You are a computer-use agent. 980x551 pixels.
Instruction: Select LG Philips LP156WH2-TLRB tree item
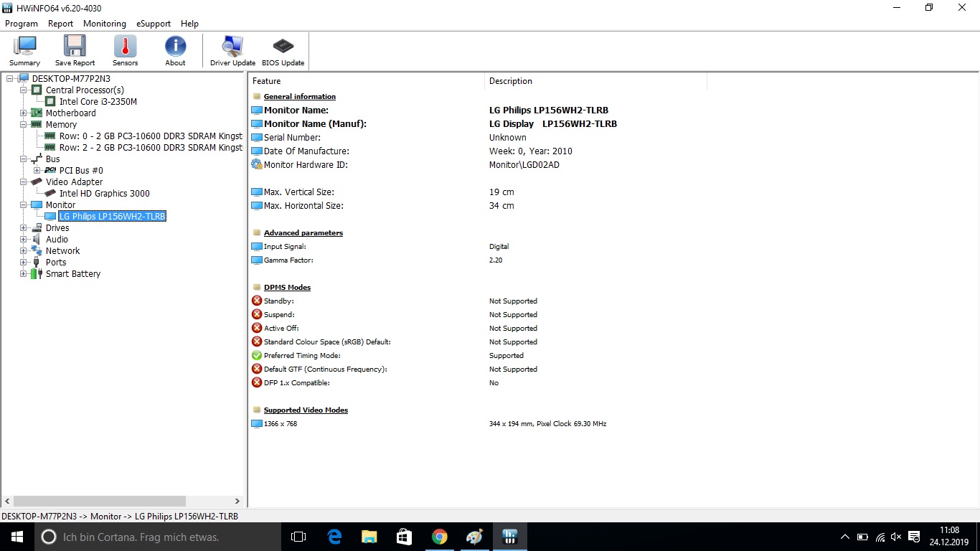click(x=112, y=217)
